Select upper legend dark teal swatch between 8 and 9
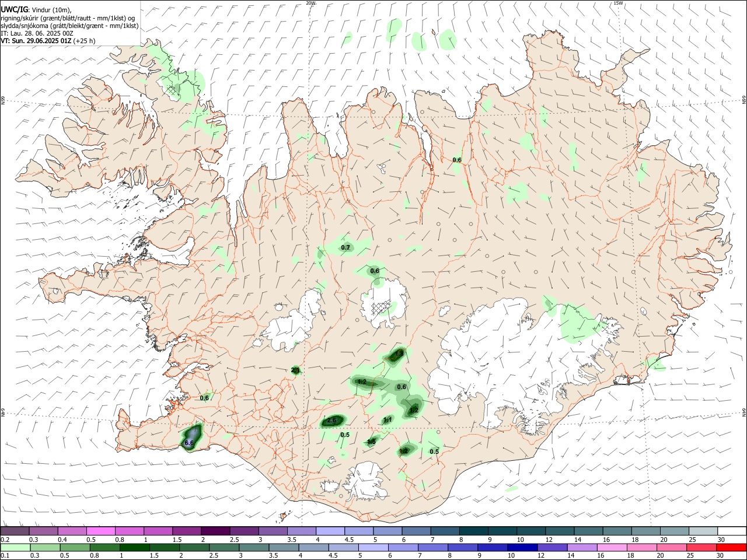 pyautogui.click(x=473, y=531)
